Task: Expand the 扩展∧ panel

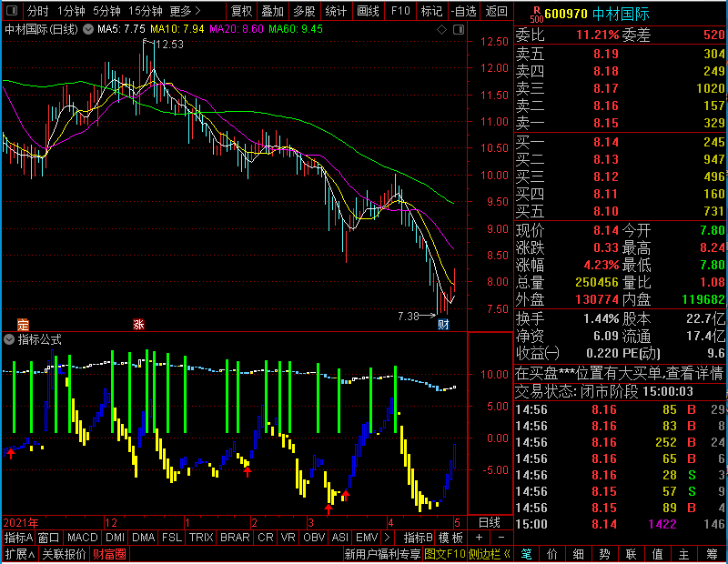Action: (x=19, y=554)
